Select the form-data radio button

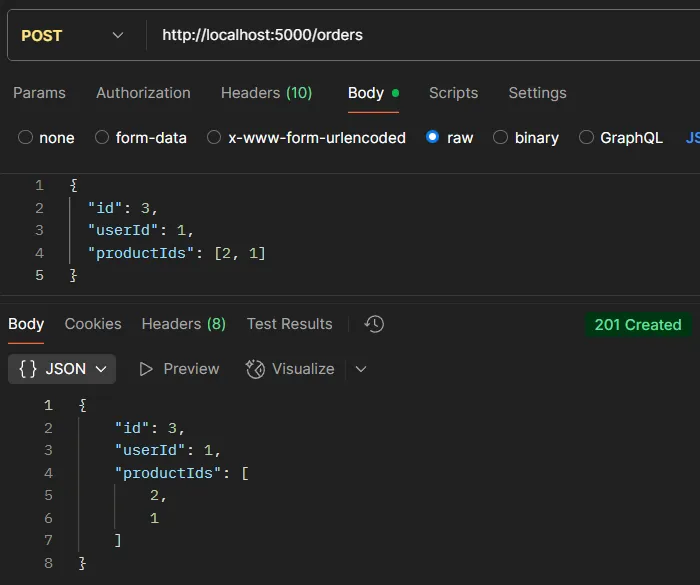[102, 138]
